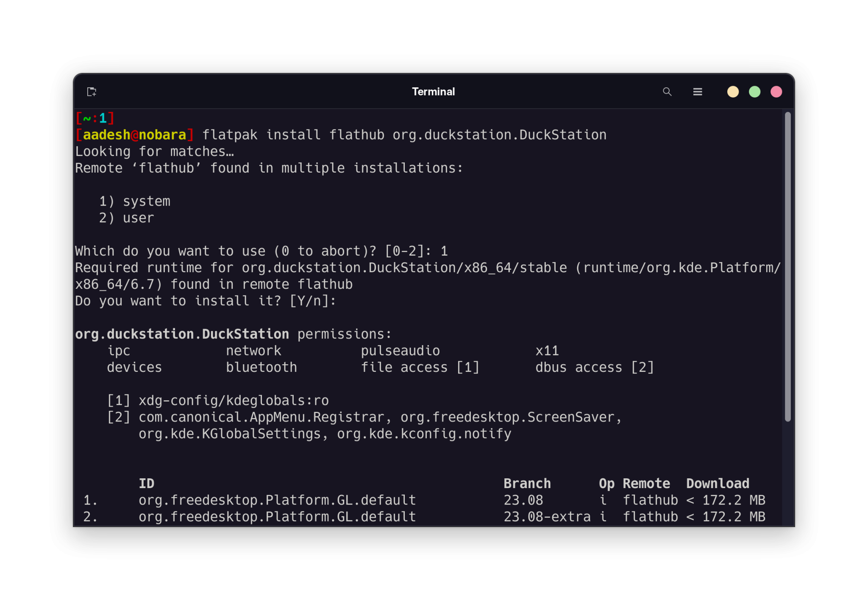Click the aadesh@nobara prompt text
Screen dimensions: 868x600
coord(134,134)
